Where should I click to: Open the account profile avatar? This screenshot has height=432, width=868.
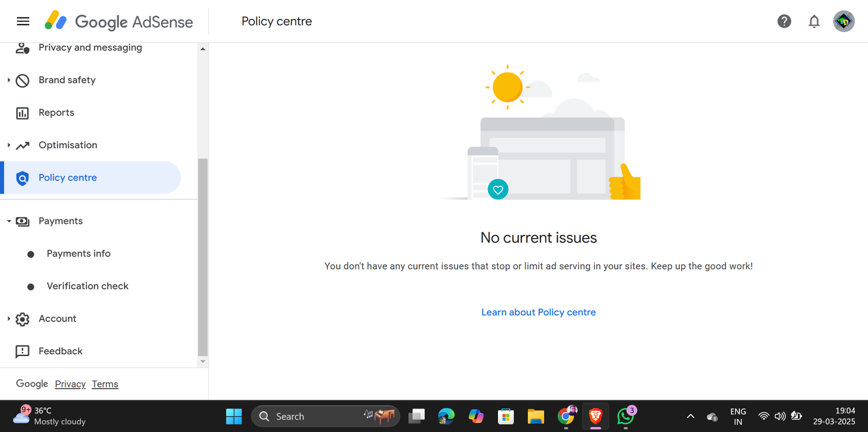point(844,21)
